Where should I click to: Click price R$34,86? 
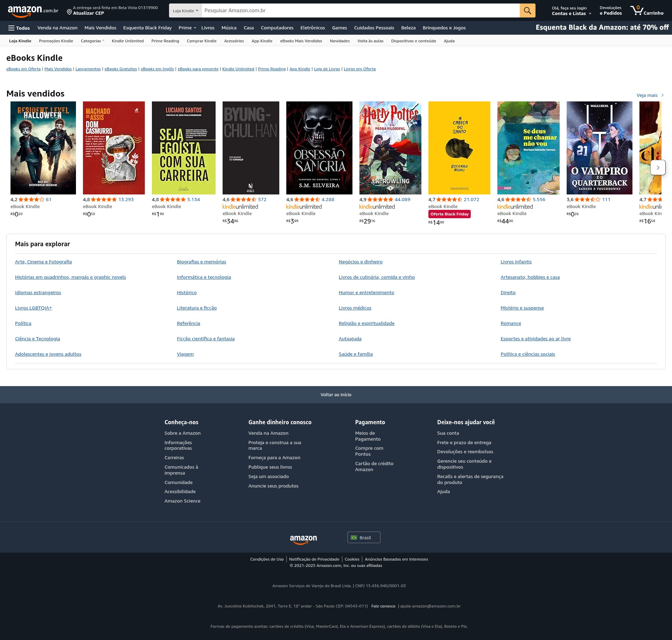(230, 221)
